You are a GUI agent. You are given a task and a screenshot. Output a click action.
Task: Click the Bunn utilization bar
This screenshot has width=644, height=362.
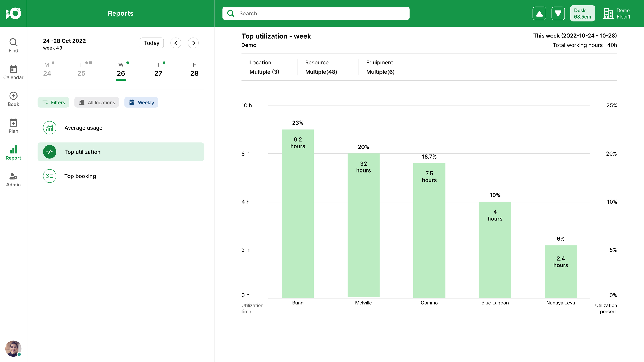(x=298, y=214)
